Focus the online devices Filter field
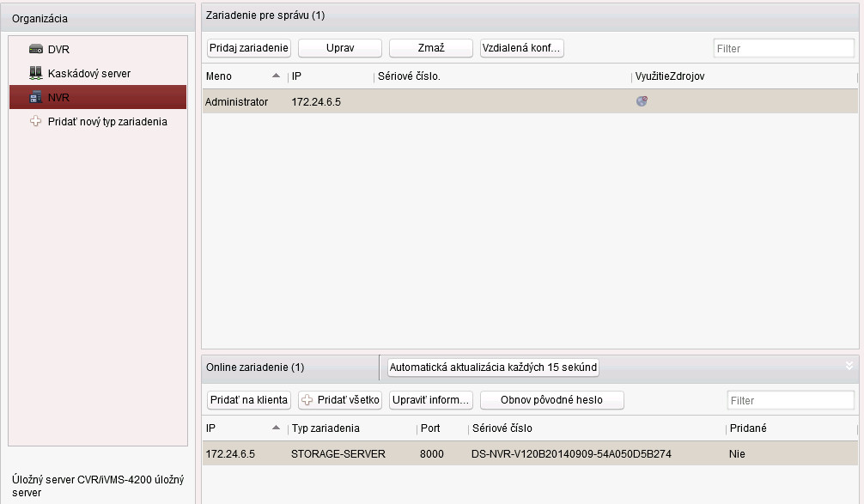 pyautogui.click(x=790, y=400)
